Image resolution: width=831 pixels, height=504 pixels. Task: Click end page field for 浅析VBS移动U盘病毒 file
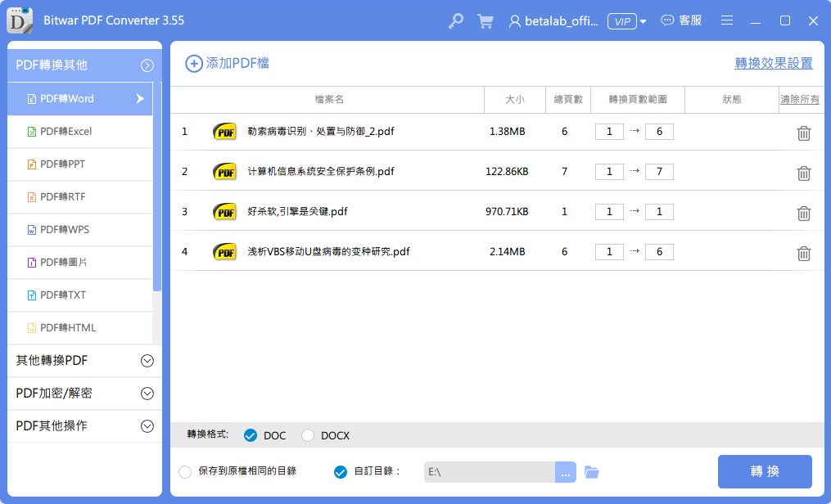pos(659,253)
